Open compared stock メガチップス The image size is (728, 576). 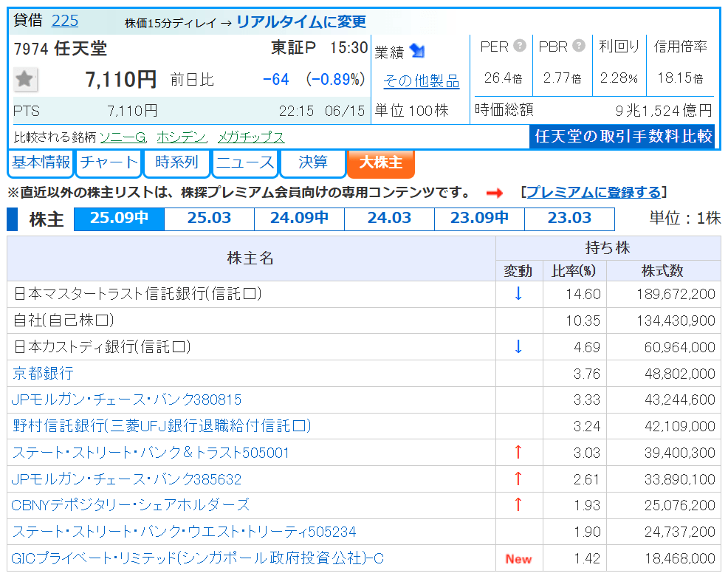point(251,137)
